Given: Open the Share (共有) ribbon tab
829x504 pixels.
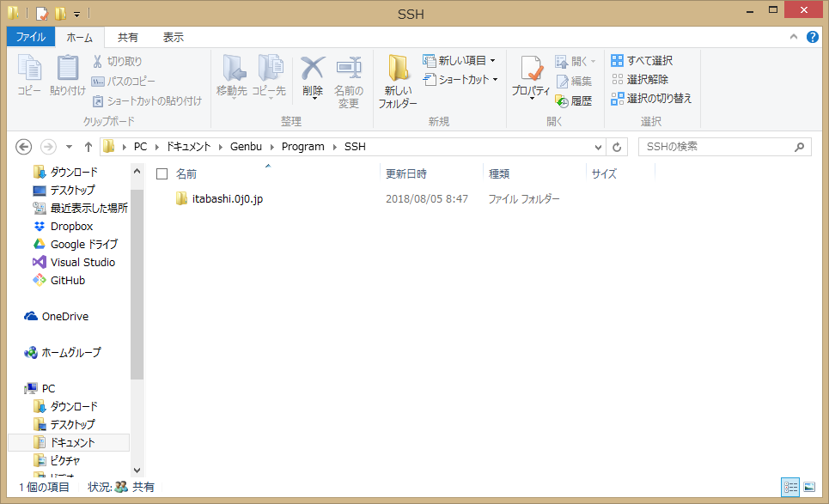Looking at the screenshot, I should click(x=128, y=37).
